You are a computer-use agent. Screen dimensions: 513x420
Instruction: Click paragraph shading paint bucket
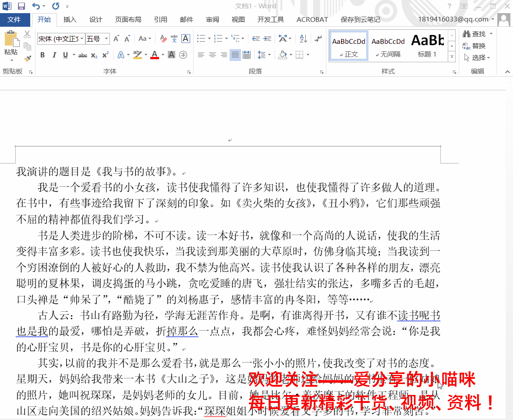point(283,55)
